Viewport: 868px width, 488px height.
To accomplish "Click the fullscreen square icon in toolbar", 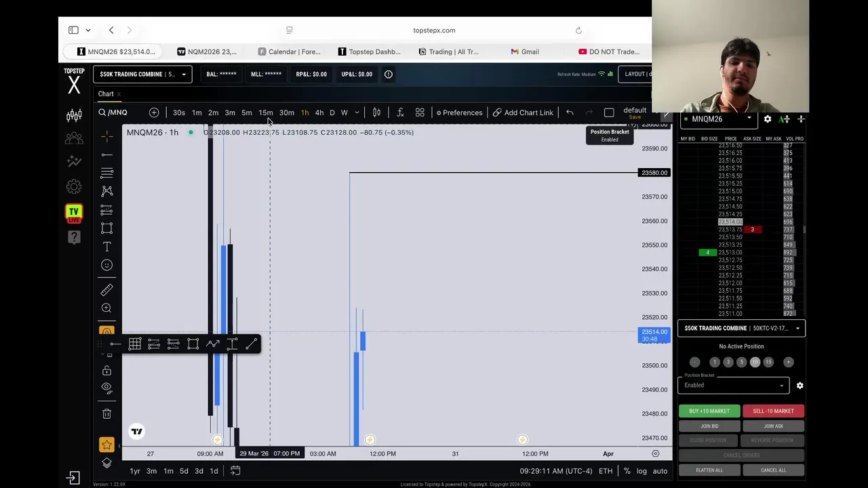I will coord(609,113).
